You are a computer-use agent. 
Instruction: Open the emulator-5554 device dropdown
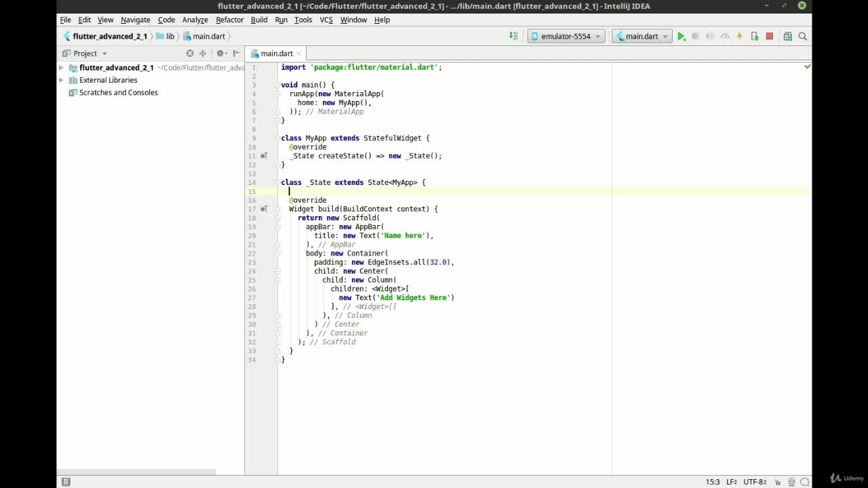coord(566,37)
